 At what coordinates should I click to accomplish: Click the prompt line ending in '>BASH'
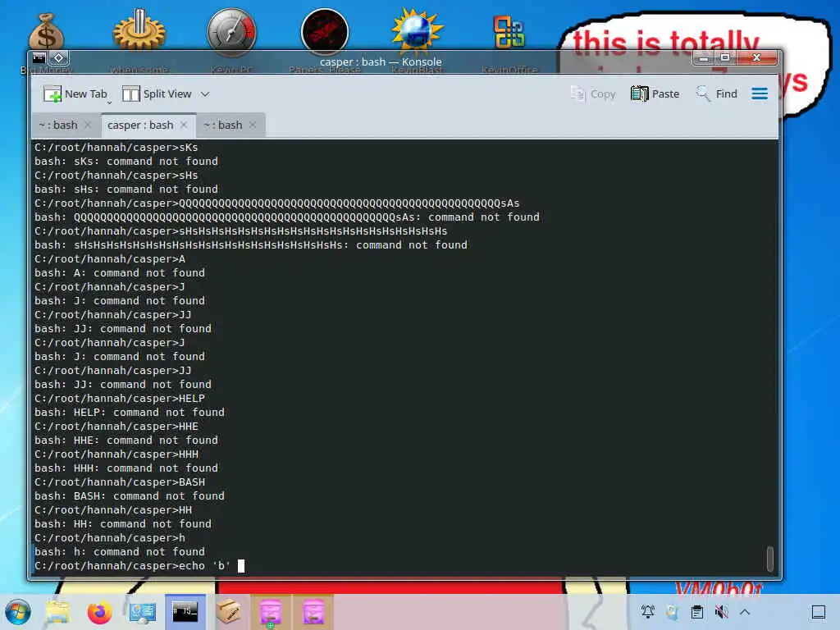[120, 482]
